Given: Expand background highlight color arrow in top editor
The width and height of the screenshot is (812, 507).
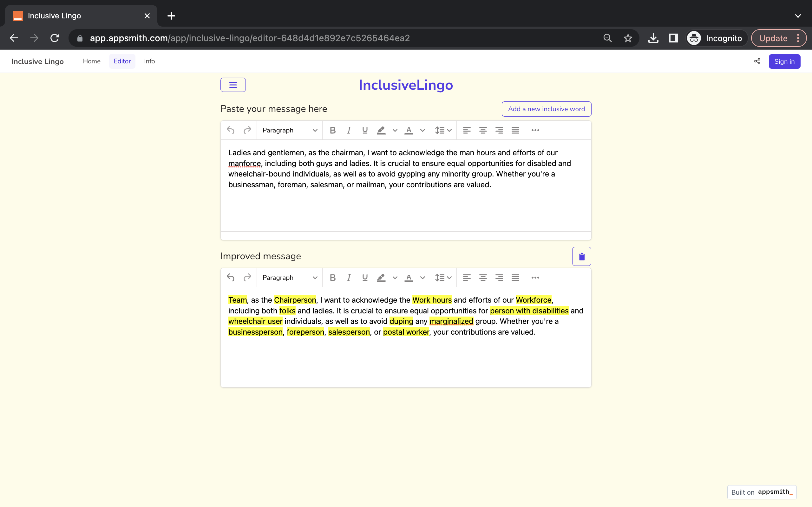Looking at the screenshot, I should click(395, 130).
